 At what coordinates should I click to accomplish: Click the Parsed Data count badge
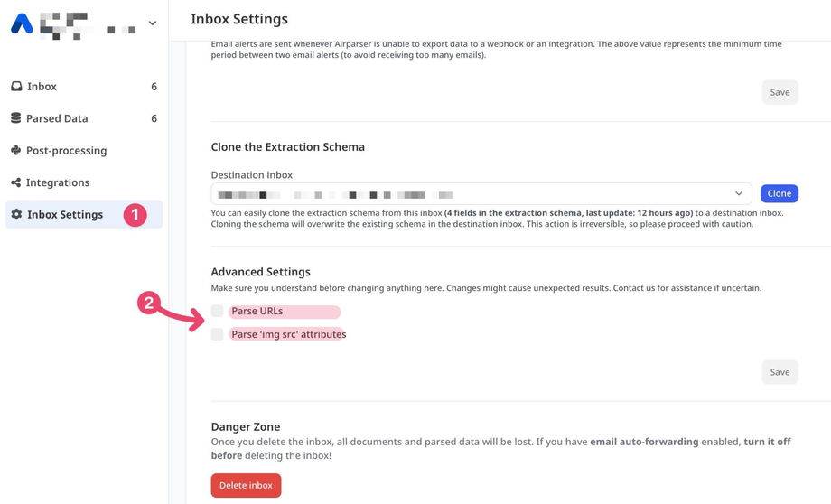coord(154,118)
